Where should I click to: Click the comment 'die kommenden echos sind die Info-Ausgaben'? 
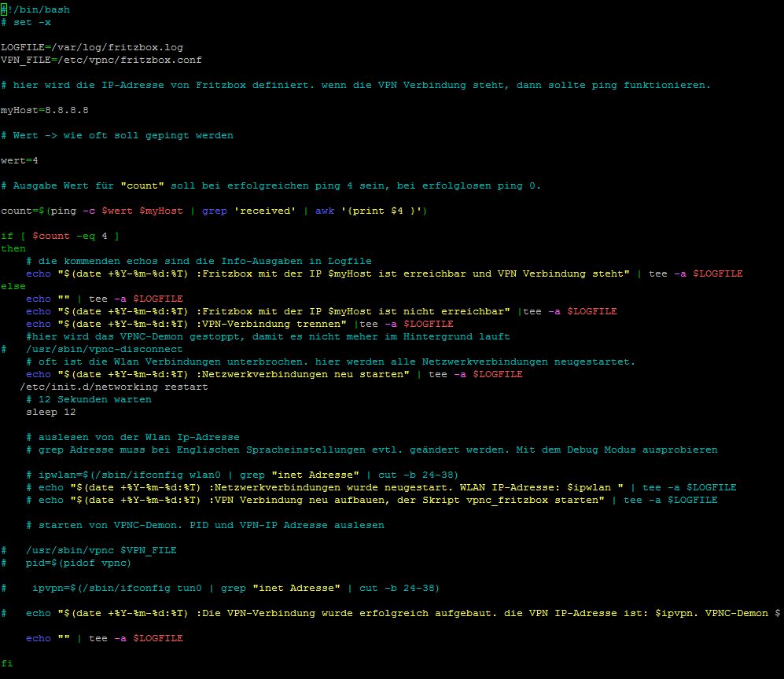click(x=199, y=262)
